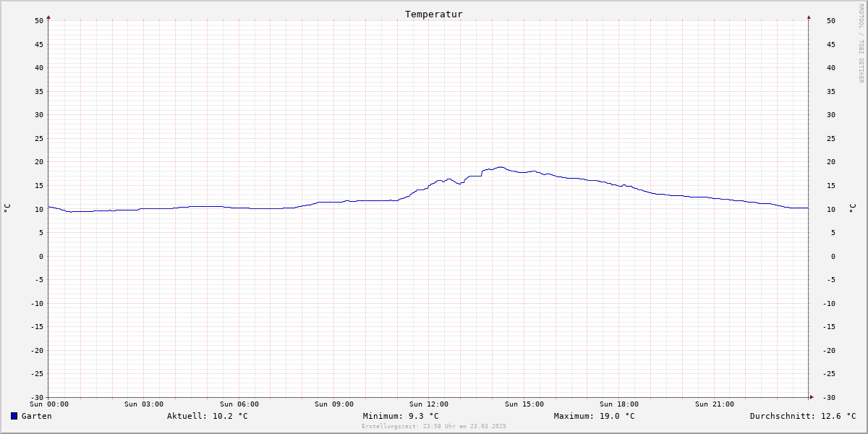Click the 45 label on the left axis
This screenshot has width=868, height=434.
(x=39, y=44)
